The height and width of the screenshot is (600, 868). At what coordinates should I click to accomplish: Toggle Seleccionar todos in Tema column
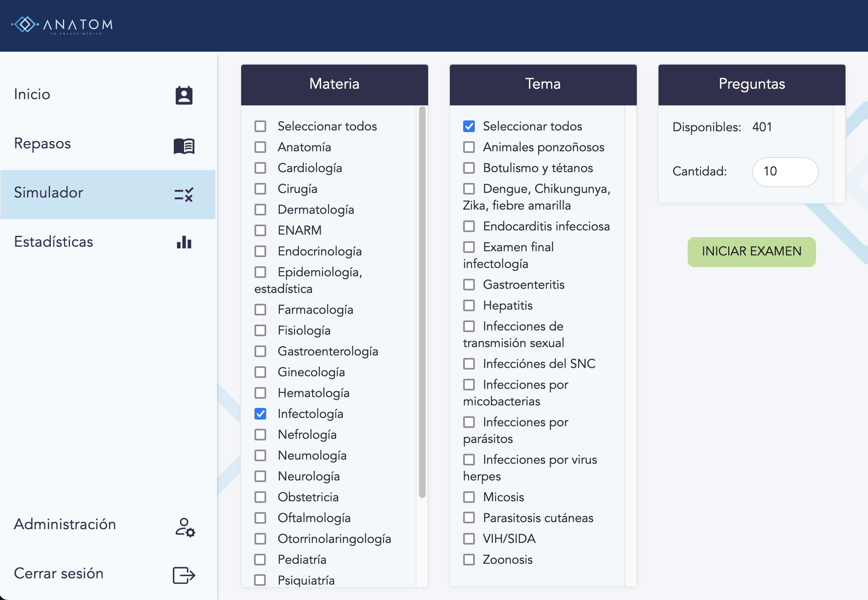pyautogui.click(x=469, y=126)
